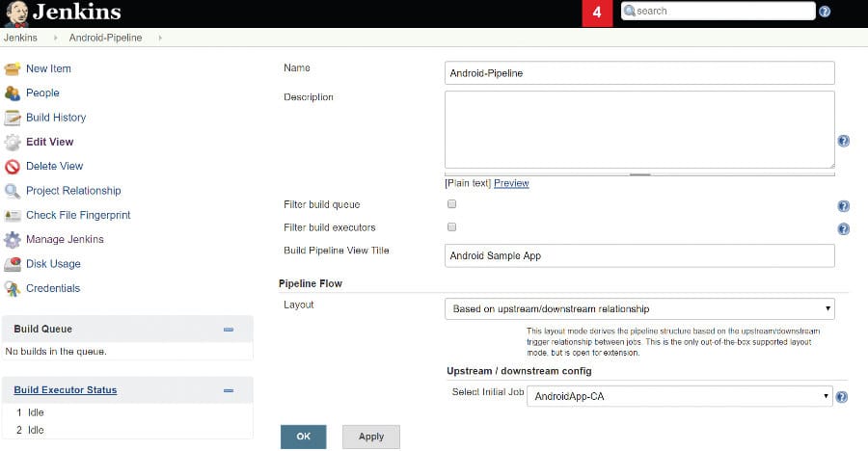Click the Build Pipeline View Title field
The image size is (868, 451).
(639, 255)
